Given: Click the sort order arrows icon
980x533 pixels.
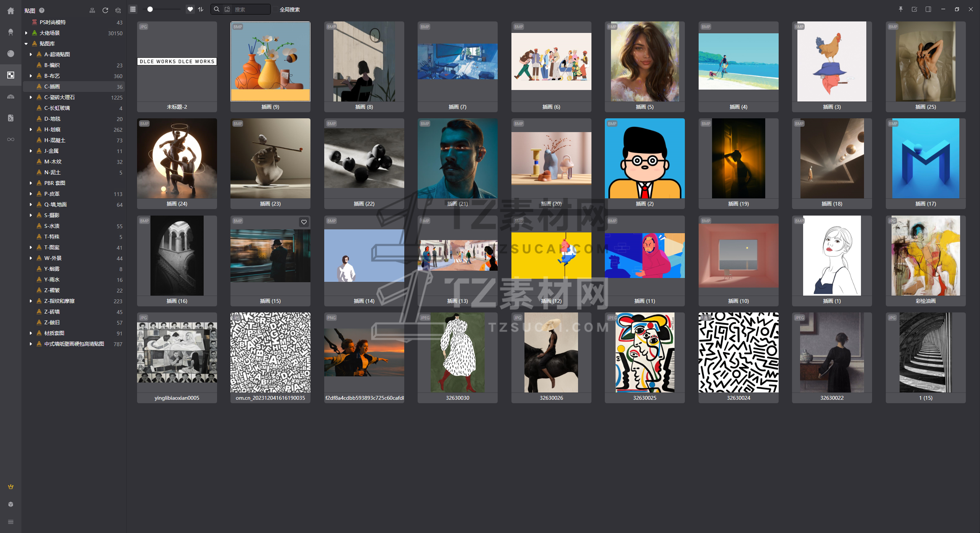Looking at the screenshot, I should point(201,9).
